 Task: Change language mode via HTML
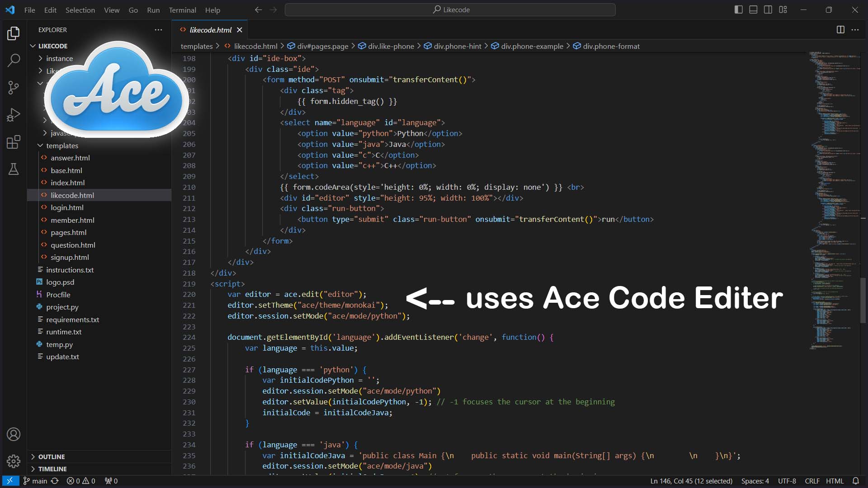835,481
